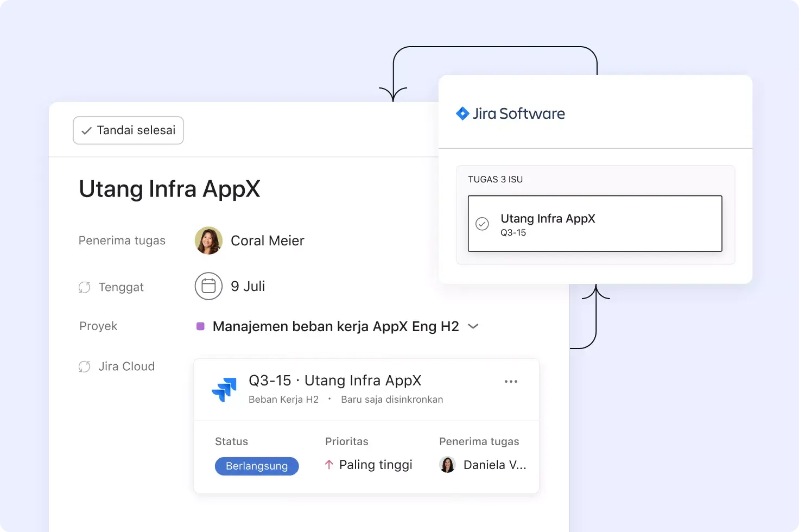
Task: Click the sync icon beside Tenggat
Action: point(85,287)
